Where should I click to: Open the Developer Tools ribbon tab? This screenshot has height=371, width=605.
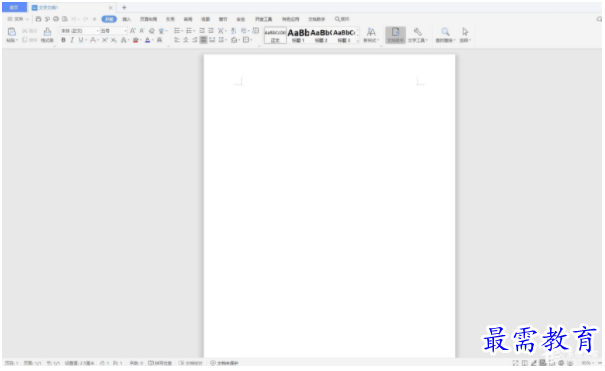264,19
